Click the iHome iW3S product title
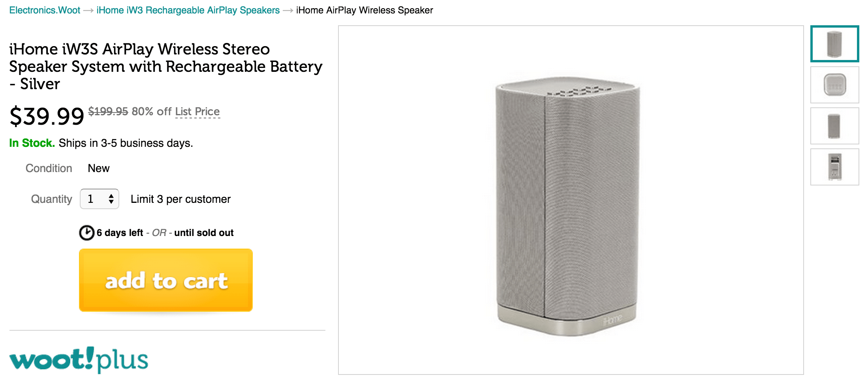Screen dimensions: 868x382 [x=166, y=66]
